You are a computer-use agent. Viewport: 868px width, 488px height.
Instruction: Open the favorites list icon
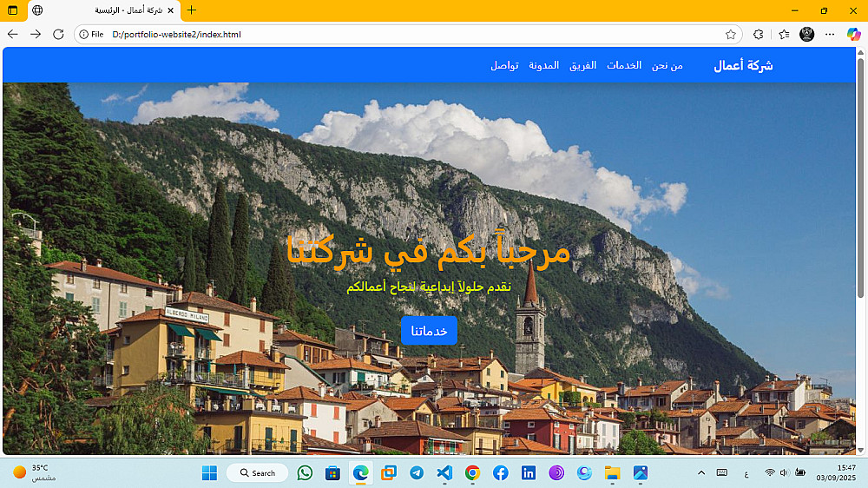784,35
